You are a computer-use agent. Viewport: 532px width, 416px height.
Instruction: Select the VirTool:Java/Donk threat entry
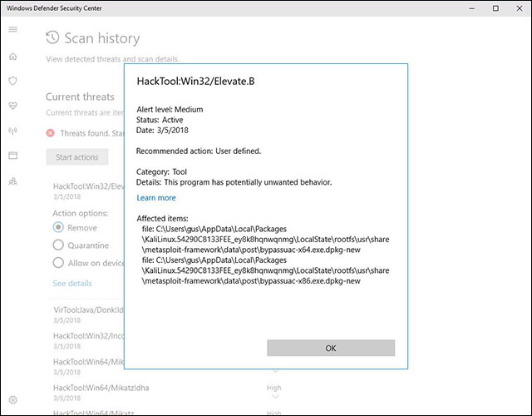(x=89, y=314)
